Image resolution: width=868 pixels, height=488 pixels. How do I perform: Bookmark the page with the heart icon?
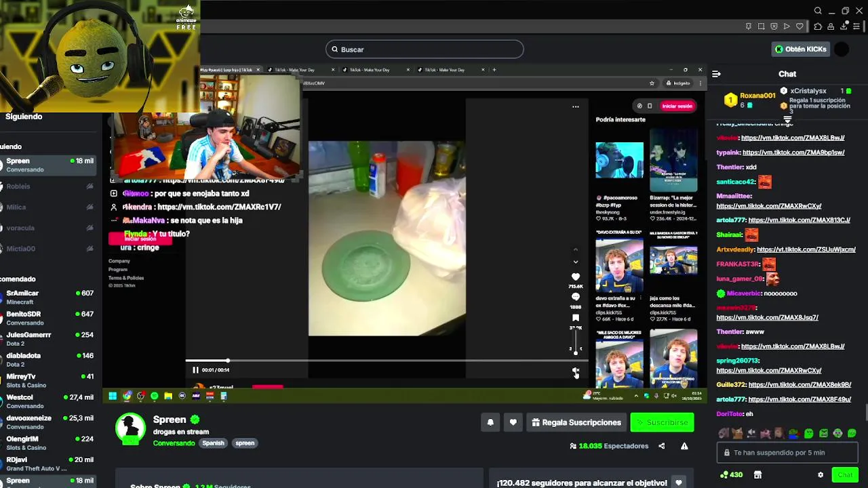pyautogui.click(x=800, y=26)
